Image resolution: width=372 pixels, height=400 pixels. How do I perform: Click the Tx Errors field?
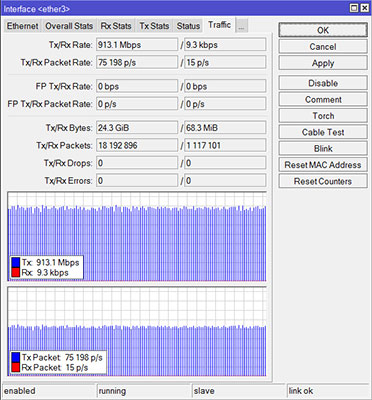pyautogui.click(x=137, y=181)
